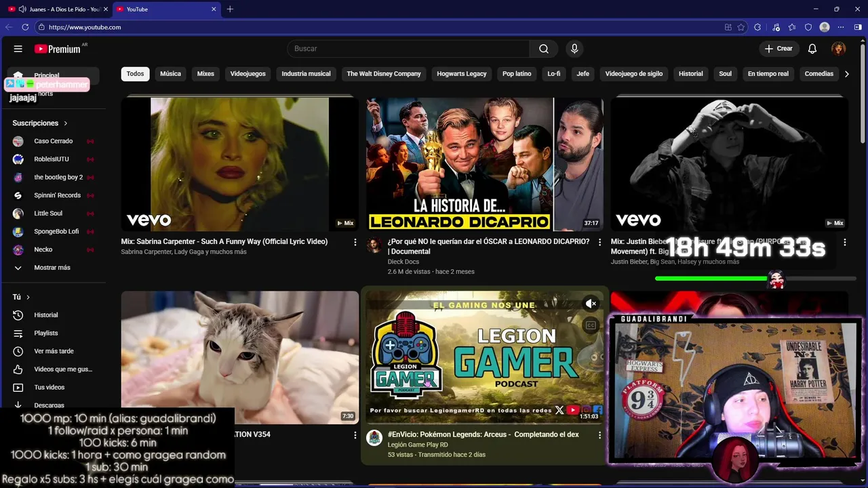Viewport: 868px width, 488px height.
Task: Switch to Juanes - A Dios Le Pido tab
Action: (x=58, y=9)
